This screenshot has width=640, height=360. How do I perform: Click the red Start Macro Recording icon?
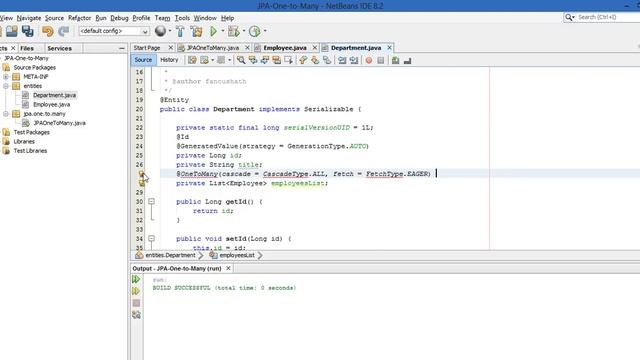click(369, 60)
